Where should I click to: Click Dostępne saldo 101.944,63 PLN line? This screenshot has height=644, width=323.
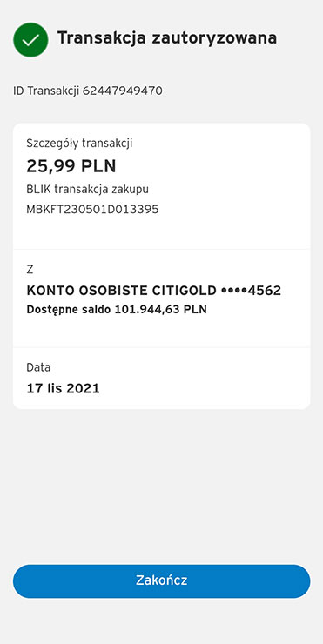coord(117,310)
